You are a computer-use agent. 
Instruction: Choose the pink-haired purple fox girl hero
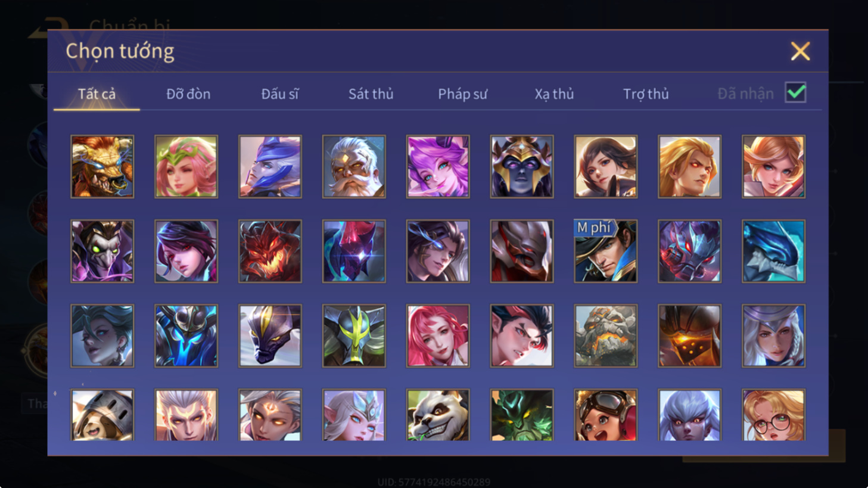click(438, 166)
